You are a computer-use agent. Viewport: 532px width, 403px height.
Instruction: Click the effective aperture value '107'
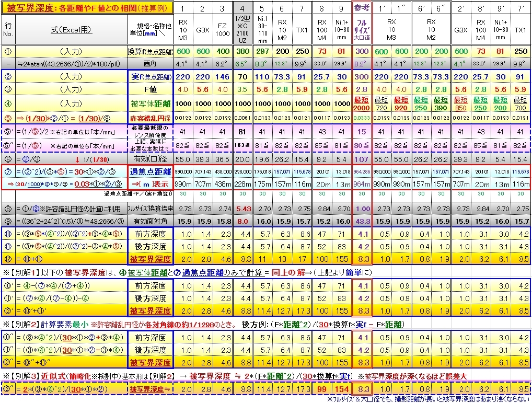362,159
